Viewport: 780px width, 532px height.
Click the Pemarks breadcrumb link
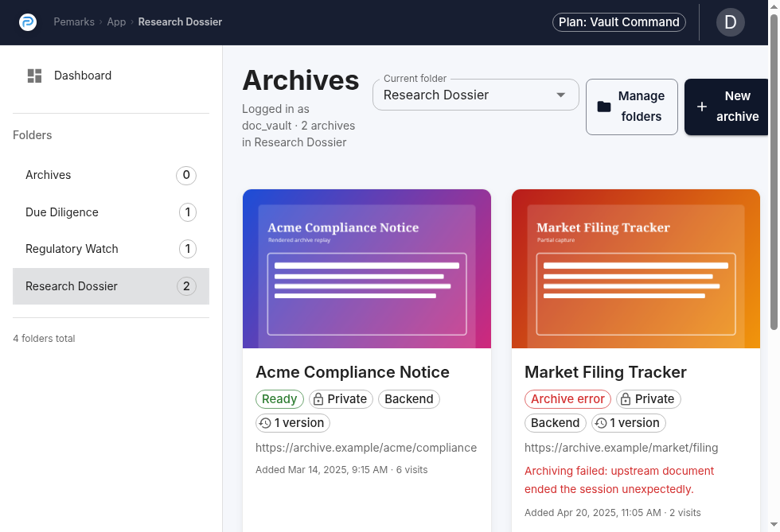(74, 22)
